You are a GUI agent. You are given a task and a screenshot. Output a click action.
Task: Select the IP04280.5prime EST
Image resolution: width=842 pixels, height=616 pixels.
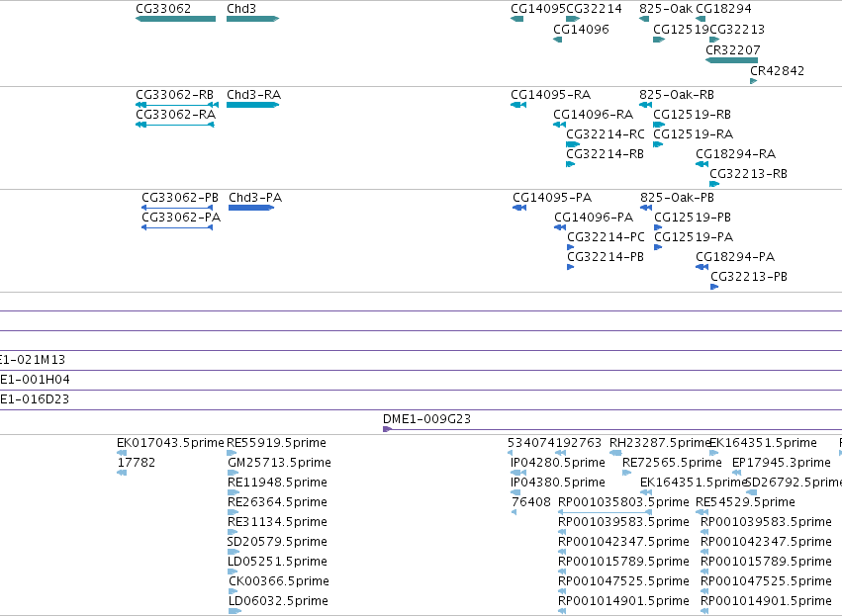click(x=518, y=473)
